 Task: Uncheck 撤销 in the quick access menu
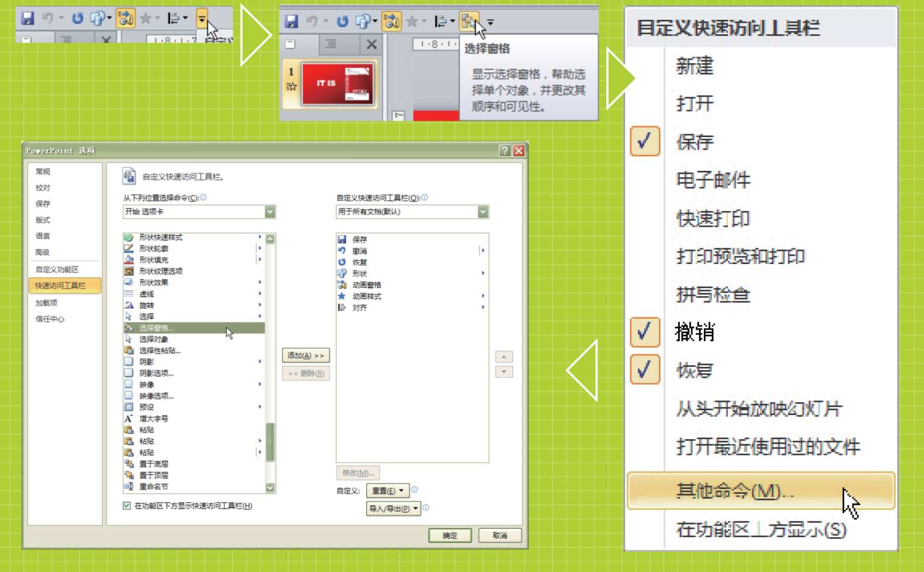645,332
